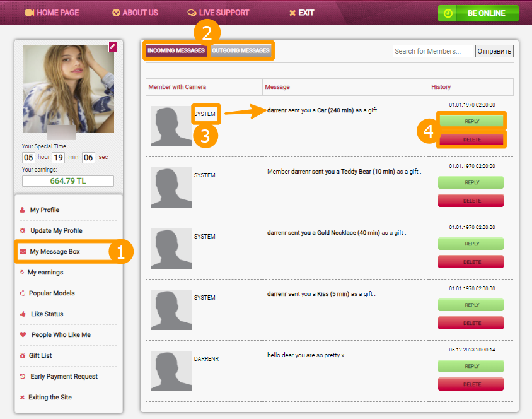Switch to the Outgoing Messages tab
Viewport: 532px width, 419px height.
[240, 50]
